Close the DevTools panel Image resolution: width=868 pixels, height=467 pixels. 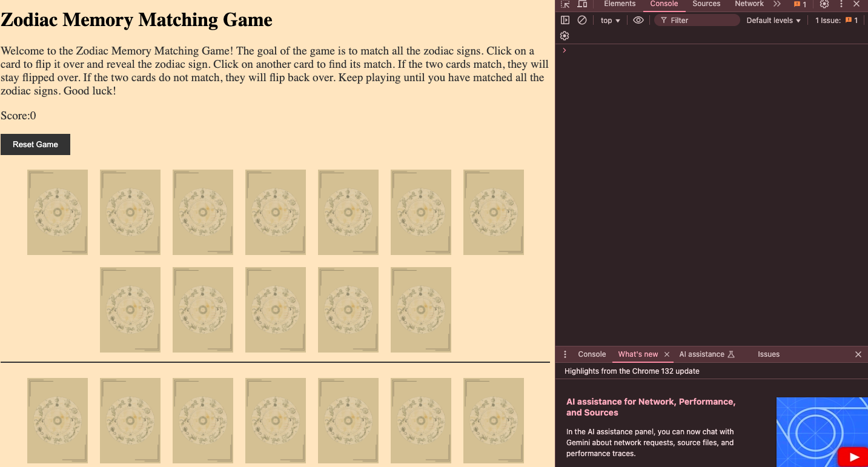(x=856, y=4)
